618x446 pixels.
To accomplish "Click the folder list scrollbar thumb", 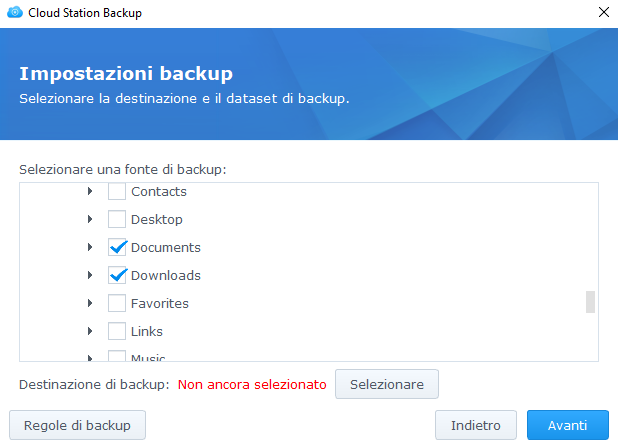I will (x=590, y=302).
